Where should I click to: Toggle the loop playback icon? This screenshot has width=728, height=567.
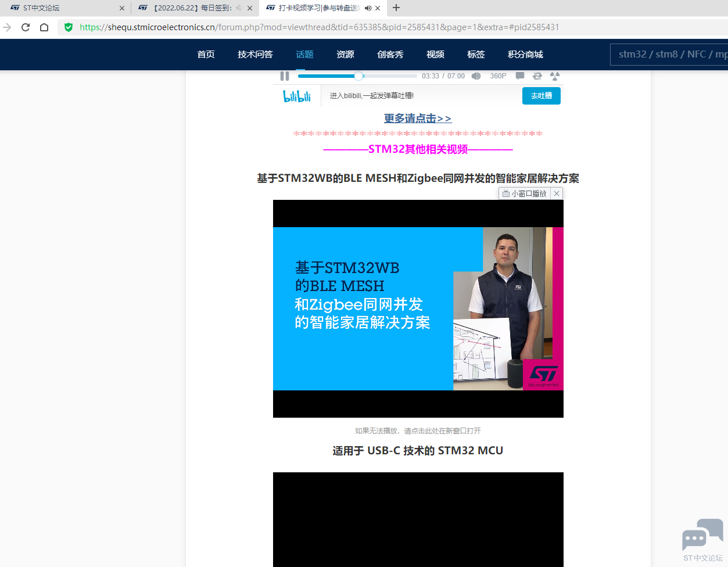point(537,76)
